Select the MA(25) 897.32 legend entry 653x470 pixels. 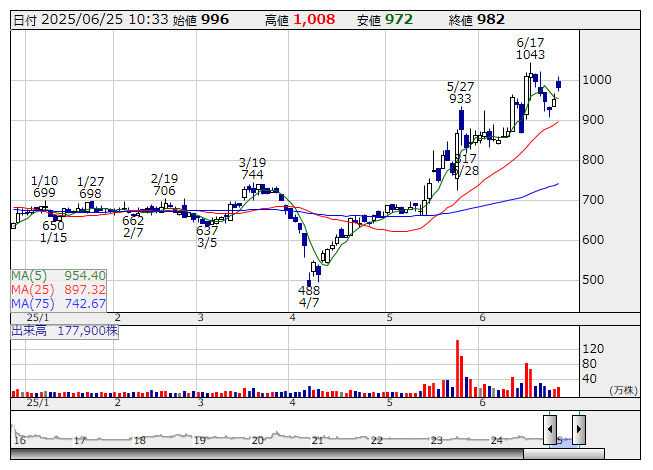tap(58, 290)
